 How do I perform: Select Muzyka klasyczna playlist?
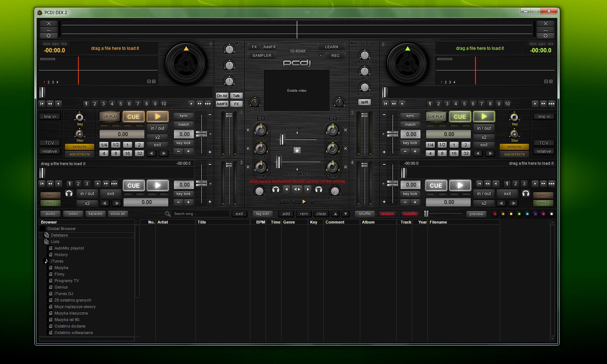coord(71,313)
